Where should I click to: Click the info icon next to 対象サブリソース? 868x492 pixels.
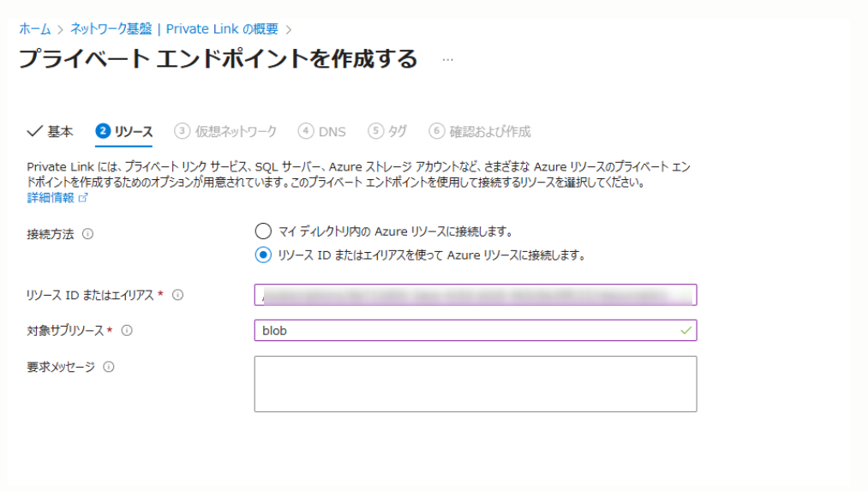[127, 330]
